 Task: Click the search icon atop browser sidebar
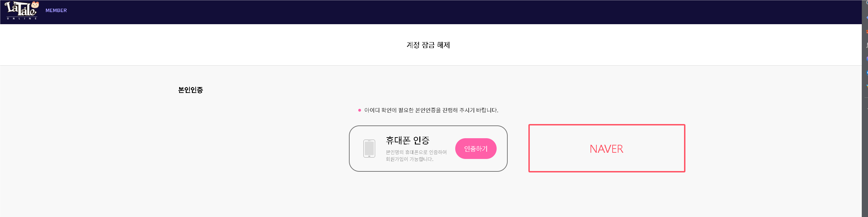[867, 3]
